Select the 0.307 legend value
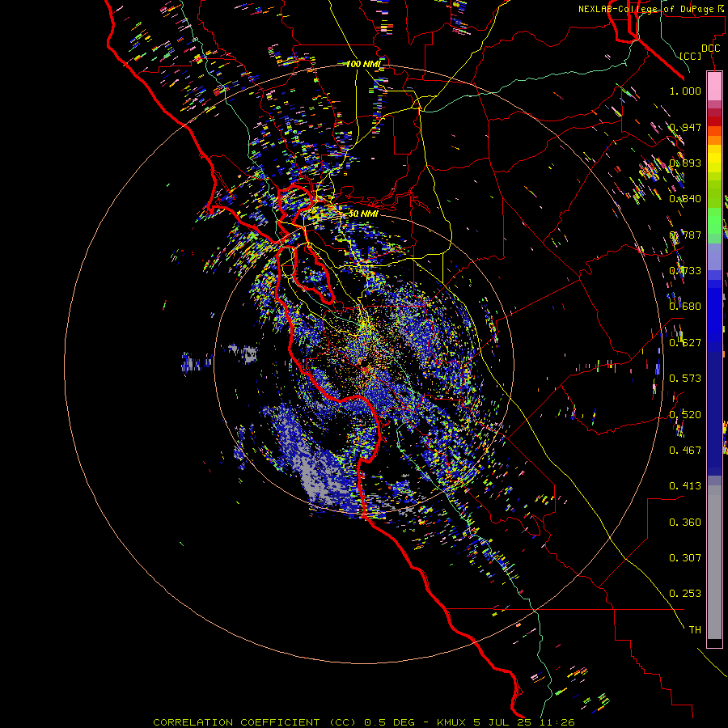 pyautogui.click(x=685, y=558)
